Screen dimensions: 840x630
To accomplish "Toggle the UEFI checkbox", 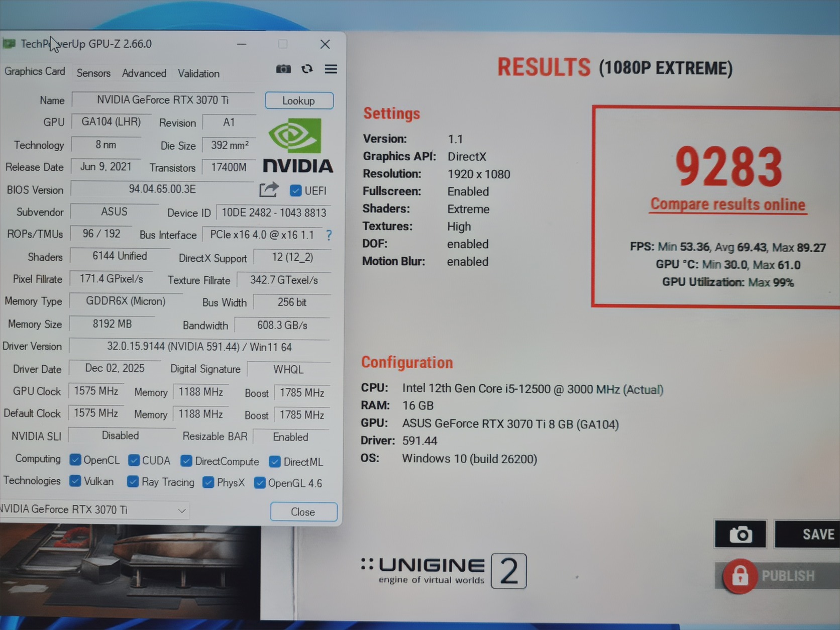I will pos(295,190).
